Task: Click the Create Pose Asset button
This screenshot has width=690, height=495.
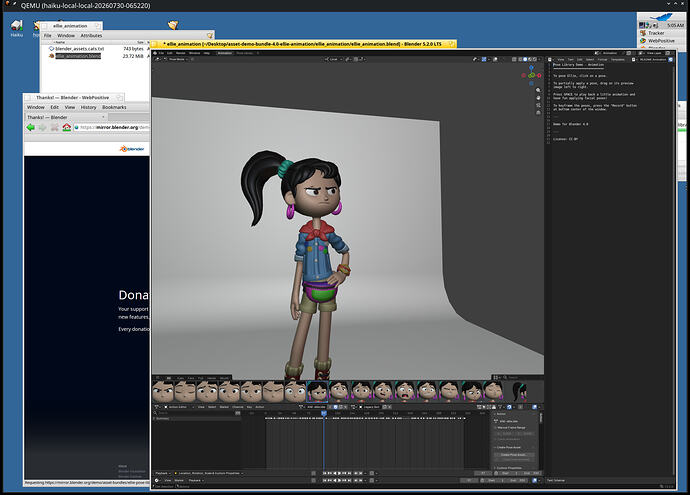Action: [x=514, y=455]
